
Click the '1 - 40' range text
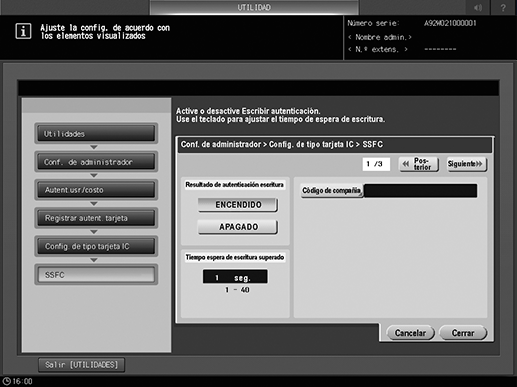point(237,290)
